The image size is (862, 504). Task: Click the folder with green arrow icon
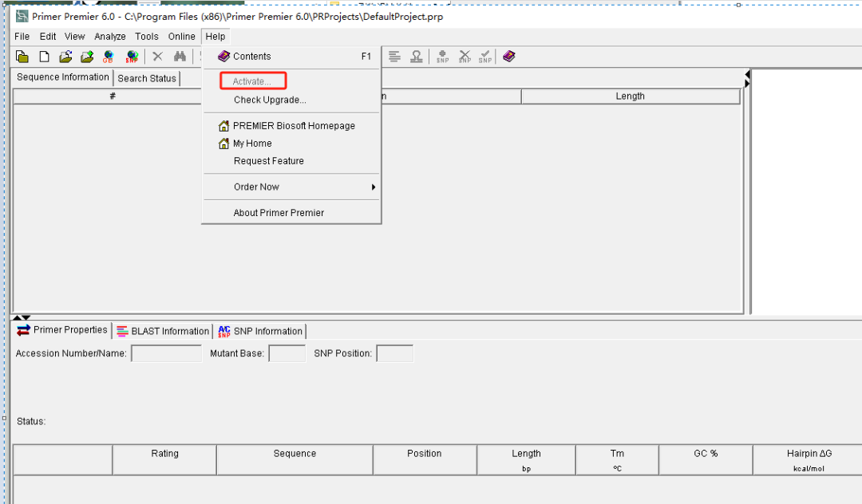point(87,57)
